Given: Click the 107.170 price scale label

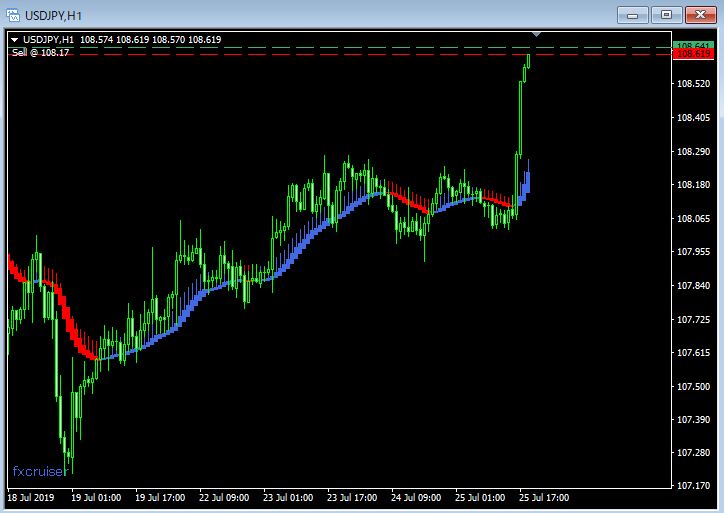Looking at the screenshot, I should point(693,486).
